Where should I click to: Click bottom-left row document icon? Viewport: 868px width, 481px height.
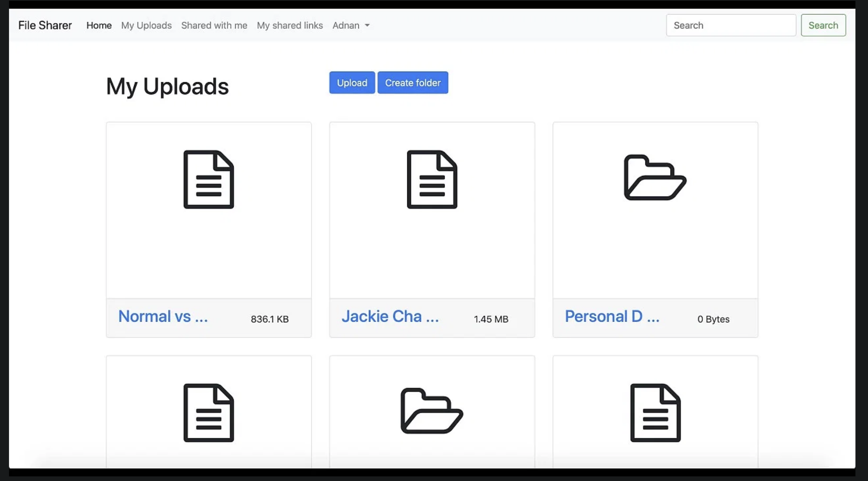pyautogui.click(x=209, y=413)
